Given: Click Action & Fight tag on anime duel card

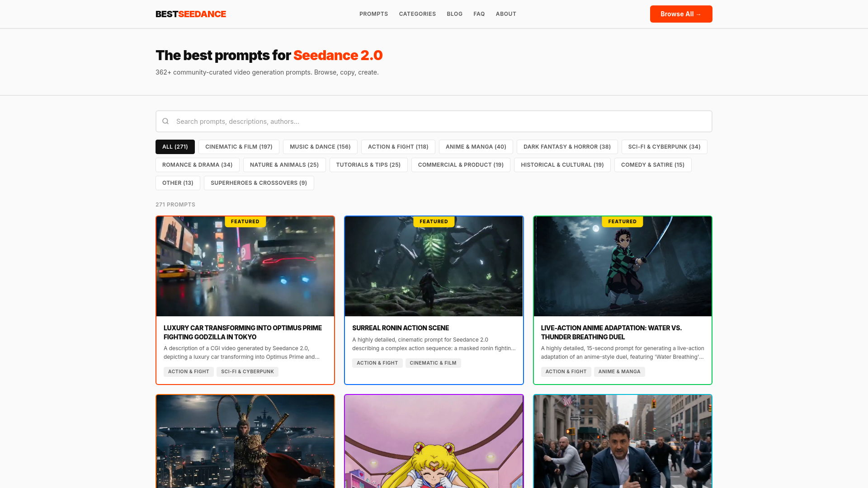Looking at the screenshot, I should pos(566,371).
